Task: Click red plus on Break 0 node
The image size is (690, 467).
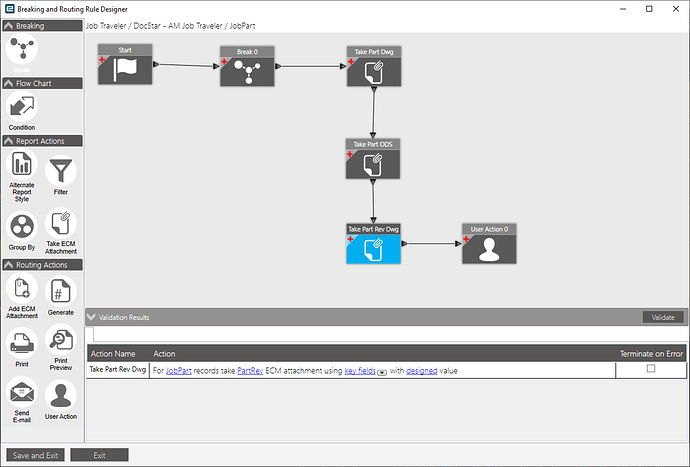Action: 224,61
